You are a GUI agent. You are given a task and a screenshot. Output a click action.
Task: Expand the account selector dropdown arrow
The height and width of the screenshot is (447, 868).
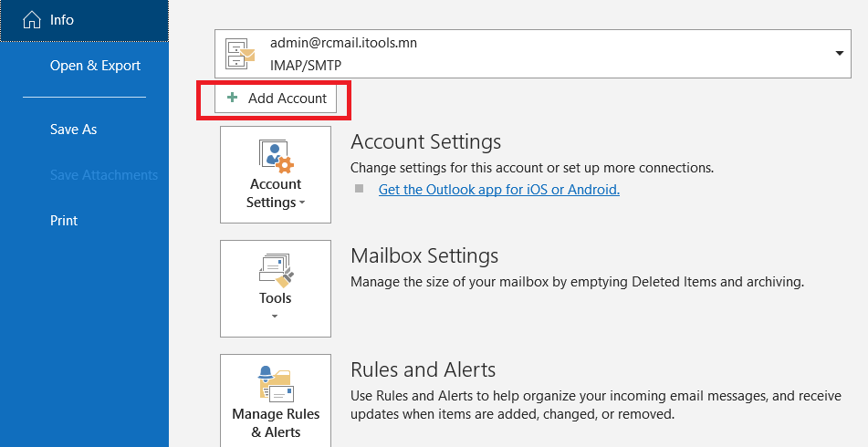(x=839, y=53)
